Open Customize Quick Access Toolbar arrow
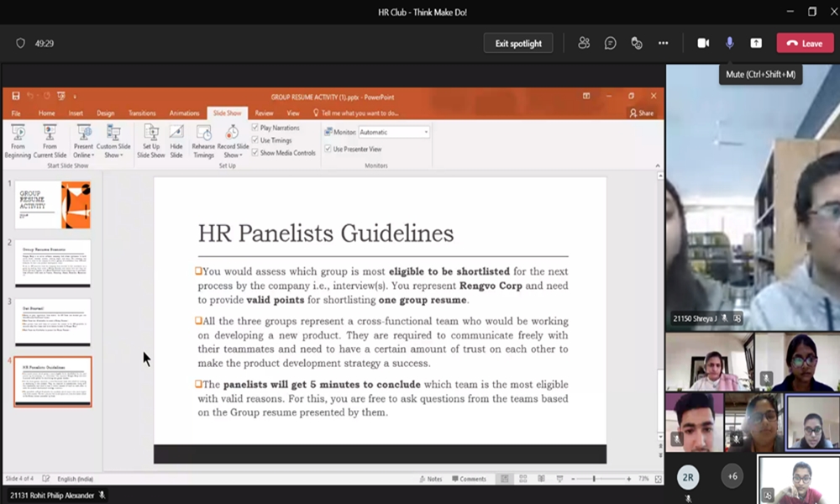 (x=75, y=97)
